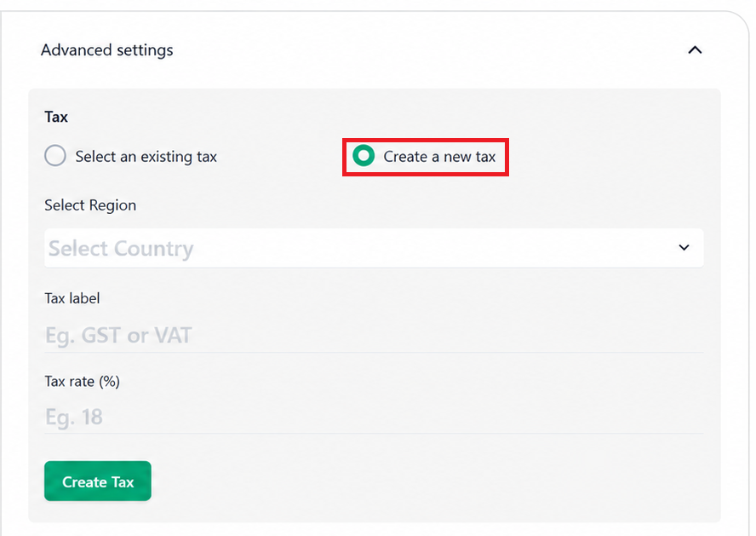Viewport: 756px width, 536px height.
Task: Click the green filled radio circle
Action: (364, 156)
